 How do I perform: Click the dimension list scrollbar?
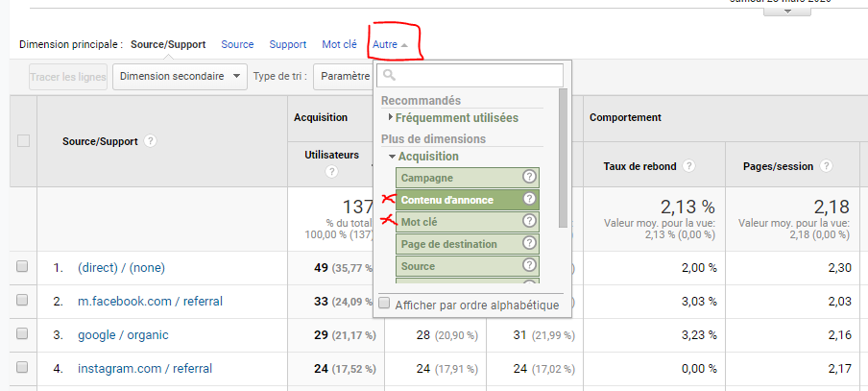coord(563,158)
